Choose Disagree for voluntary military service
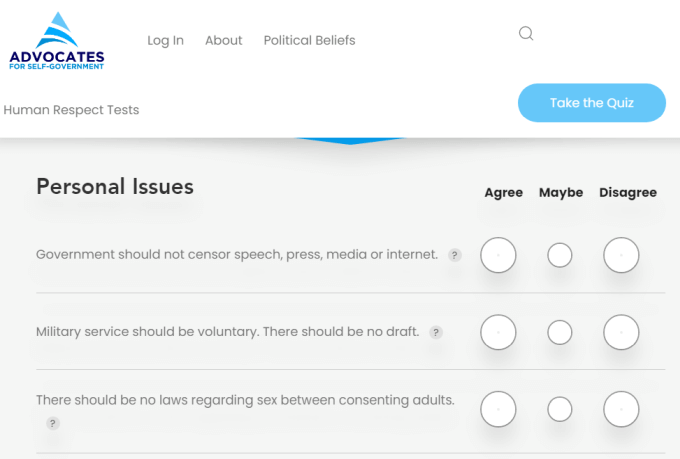 coord(621,332)
